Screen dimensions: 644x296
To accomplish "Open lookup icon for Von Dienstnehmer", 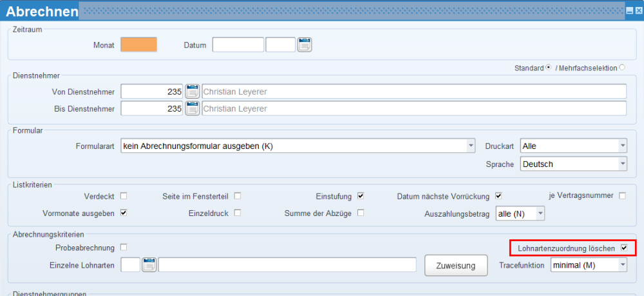I will click(x=192, y=92).
